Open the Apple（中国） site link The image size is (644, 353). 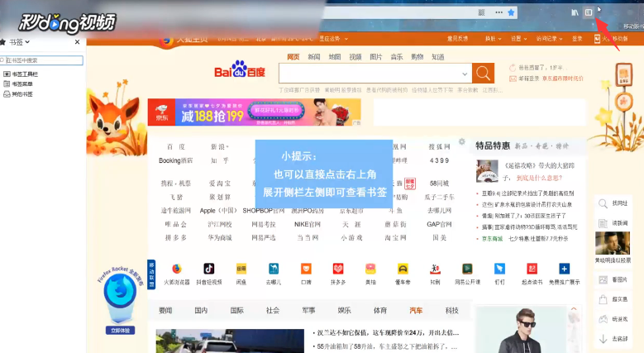tap(218, 211)
